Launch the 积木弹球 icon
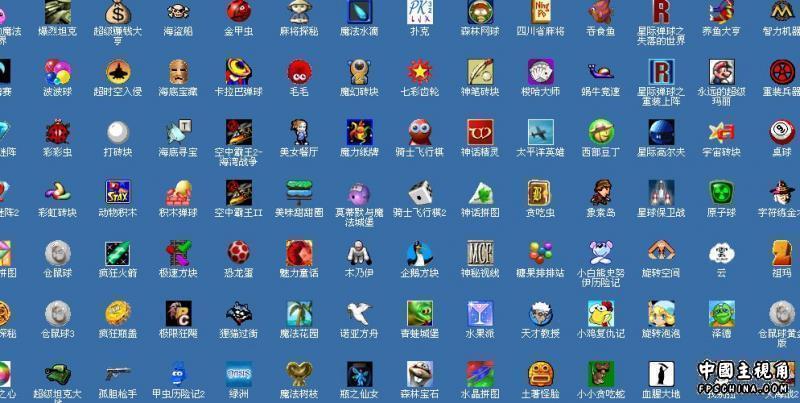Image resolution: width=800 pixels, height=403 pixels. 179,192
